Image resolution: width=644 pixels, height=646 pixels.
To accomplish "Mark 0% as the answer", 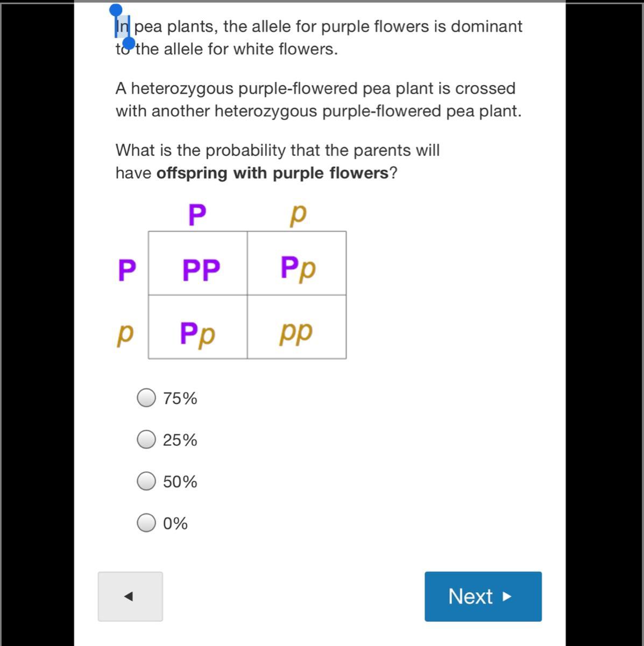I will [146, 522].
